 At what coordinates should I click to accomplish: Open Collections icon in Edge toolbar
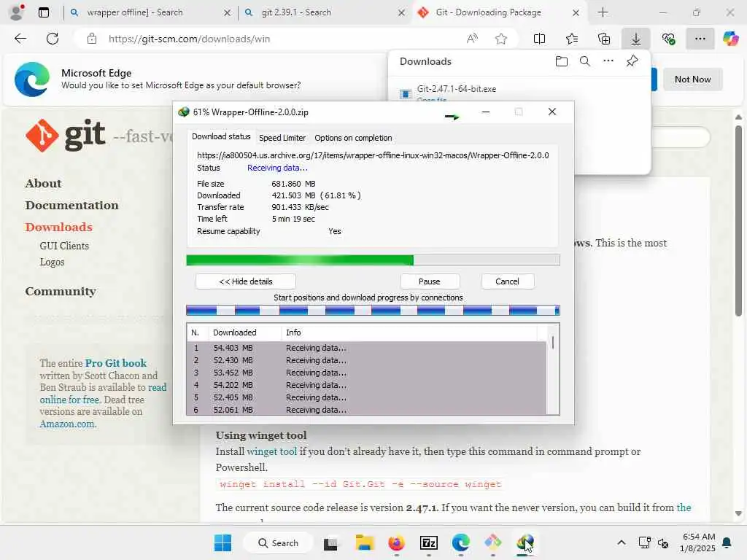604,39
